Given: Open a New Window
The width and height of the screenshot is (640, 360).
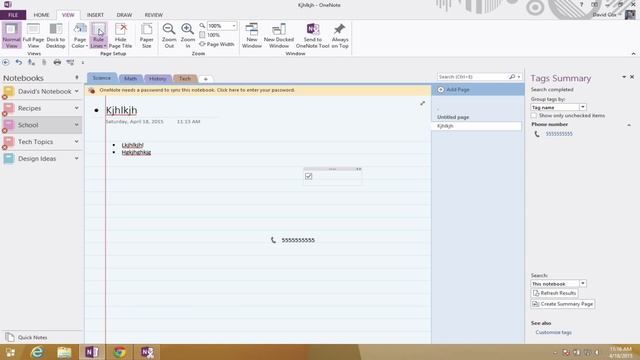Looking at the screenshot, I should [252, 36].
